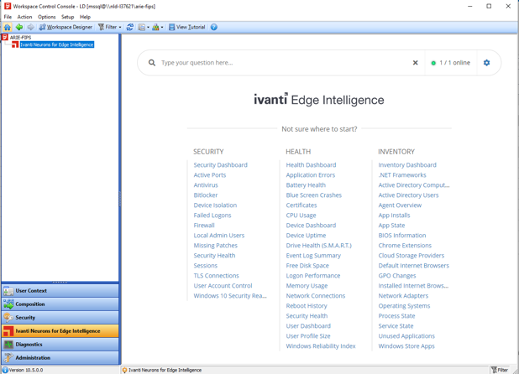Click the search magnifier icon
The height and width of the screenshot is (374, 519).
[152, 63]
